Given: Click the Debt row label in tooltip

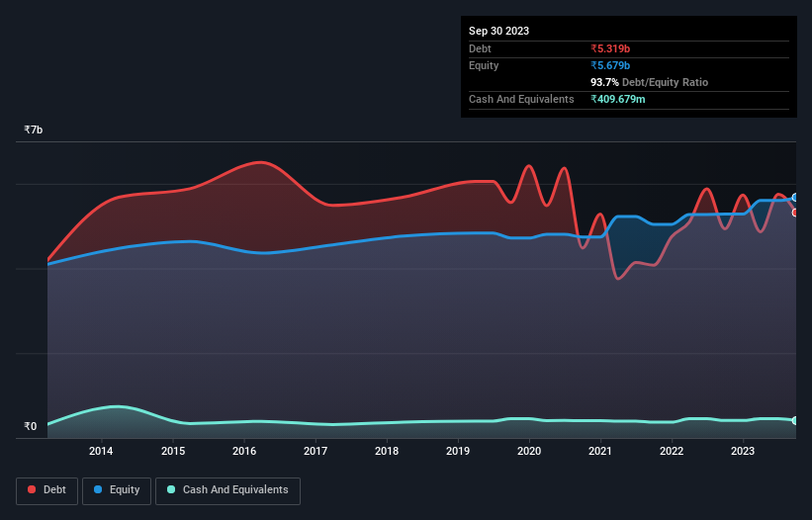Looking at the screenshot, I should 480,48.
